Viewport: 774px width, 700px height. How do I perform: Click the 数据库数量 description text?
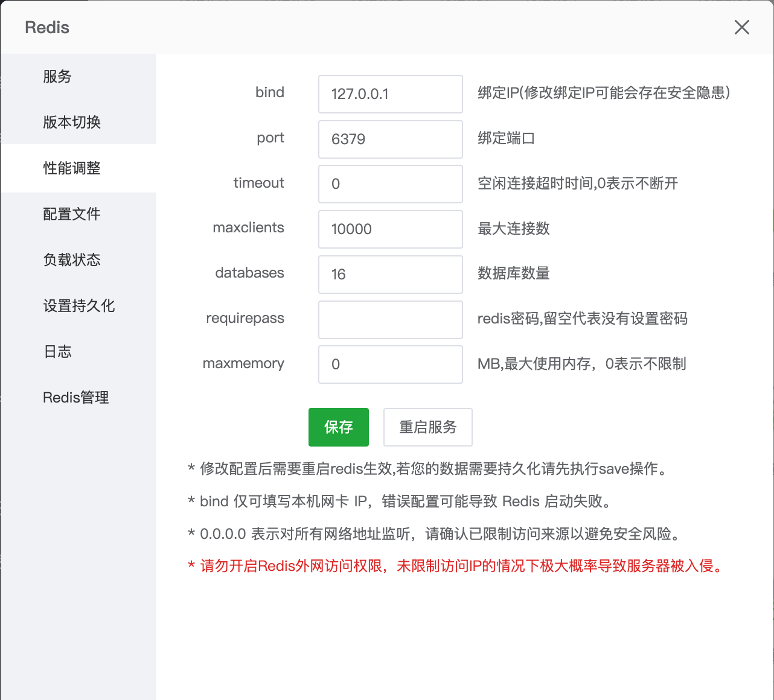click(514, 273)
